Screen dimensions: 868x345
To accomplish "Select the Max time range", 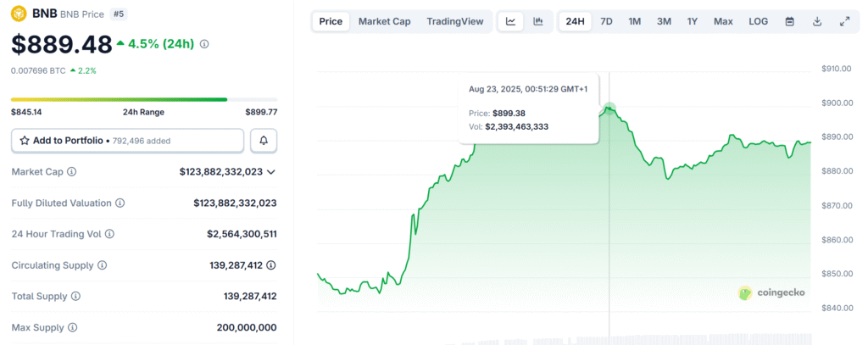I will coord(723,21).
